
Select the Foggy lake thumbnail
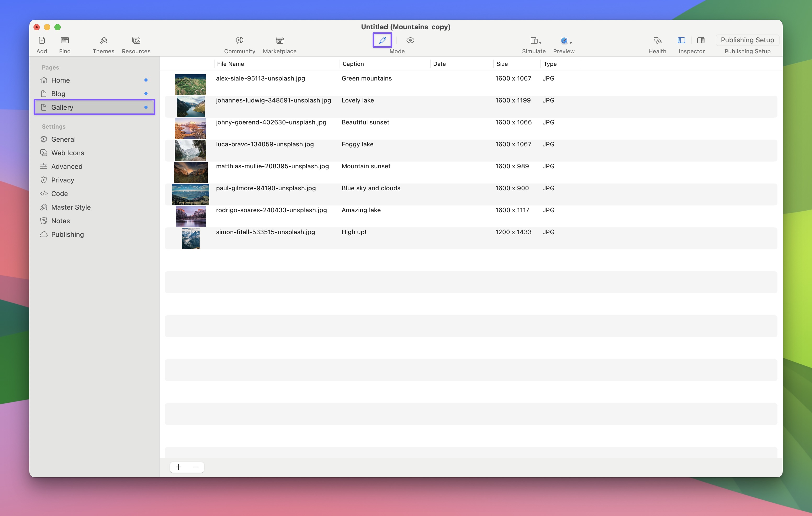[190, 150]
